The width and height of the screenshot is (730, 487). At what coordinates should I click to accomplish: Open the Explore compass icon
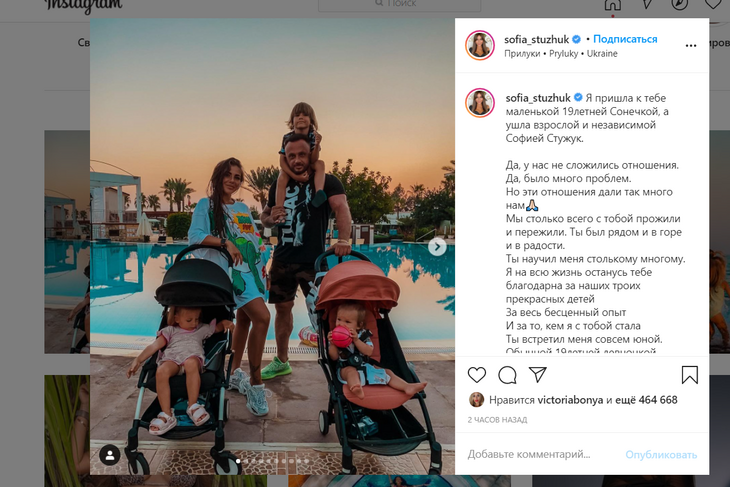coord(680,4)
